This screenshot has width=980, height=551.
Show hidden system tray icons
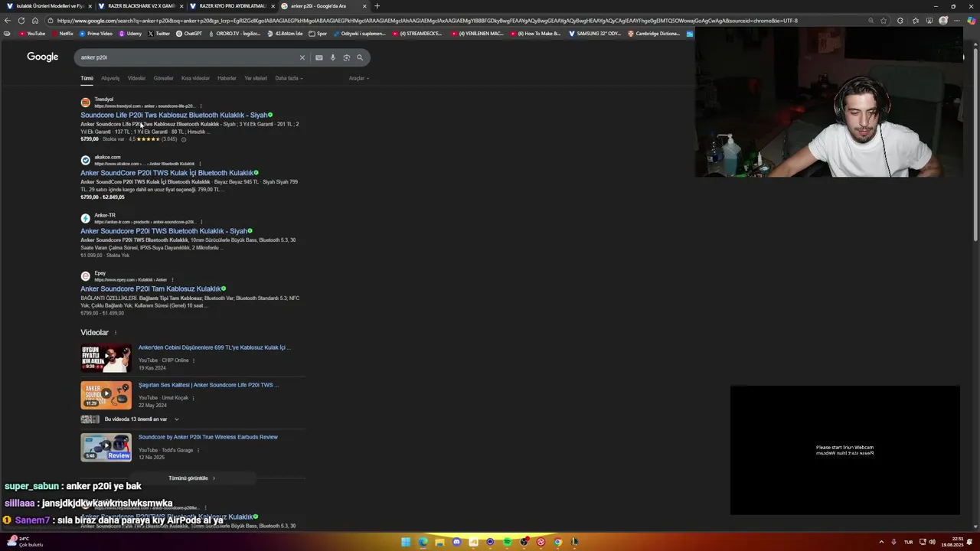tap(880, 542)
